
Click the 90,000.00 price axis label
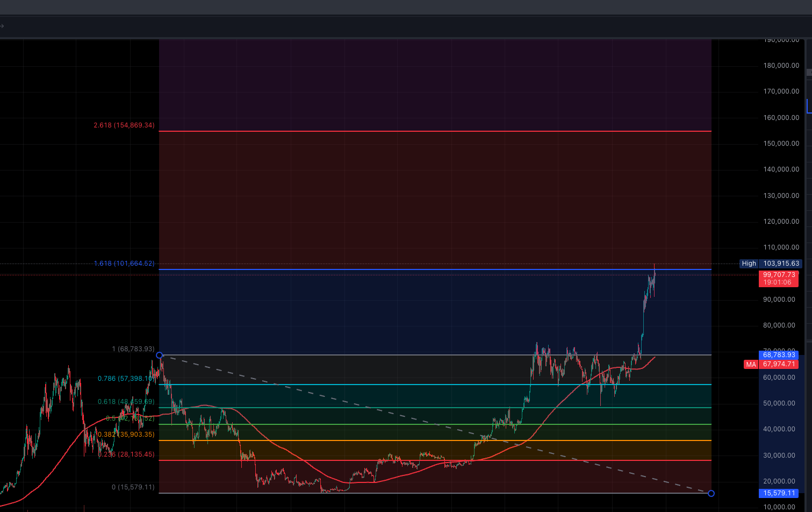coord(779,300)
